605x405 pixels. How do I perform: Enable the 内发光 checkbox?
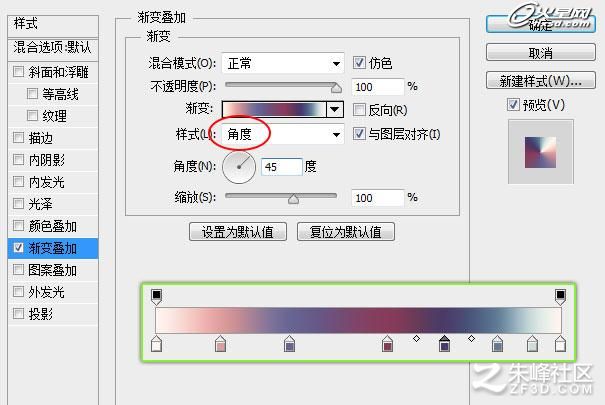[x=18, y=181]
